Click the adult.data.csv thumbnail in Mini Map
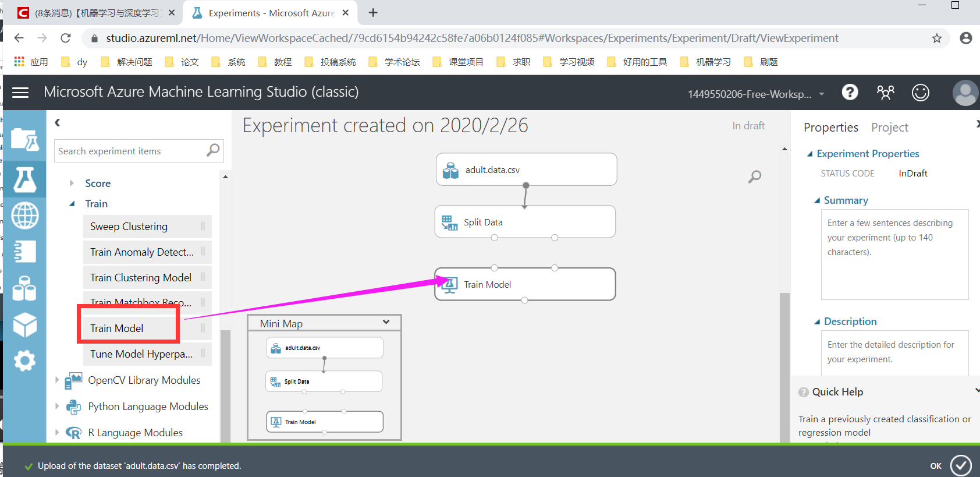The width and height of the screenshot is (980, 477). 325,348
